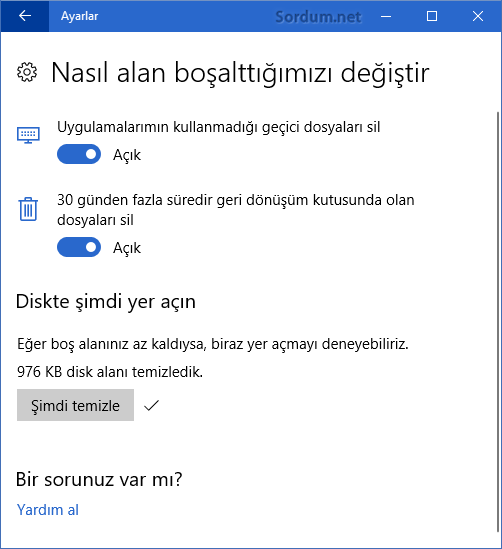
Task: Click the Açık label under temporary files
Action: click(127, 155)
